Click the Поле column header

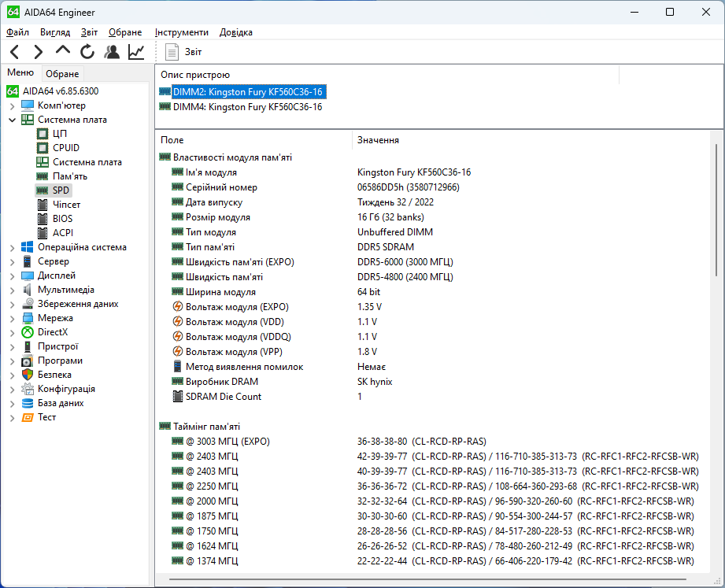click(x=254, y=140)
